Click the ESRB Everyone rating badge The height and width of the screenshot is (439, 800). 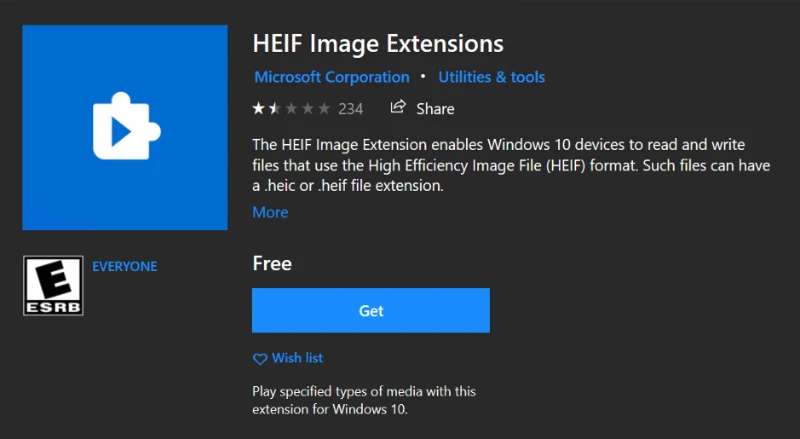click(53, 285)
